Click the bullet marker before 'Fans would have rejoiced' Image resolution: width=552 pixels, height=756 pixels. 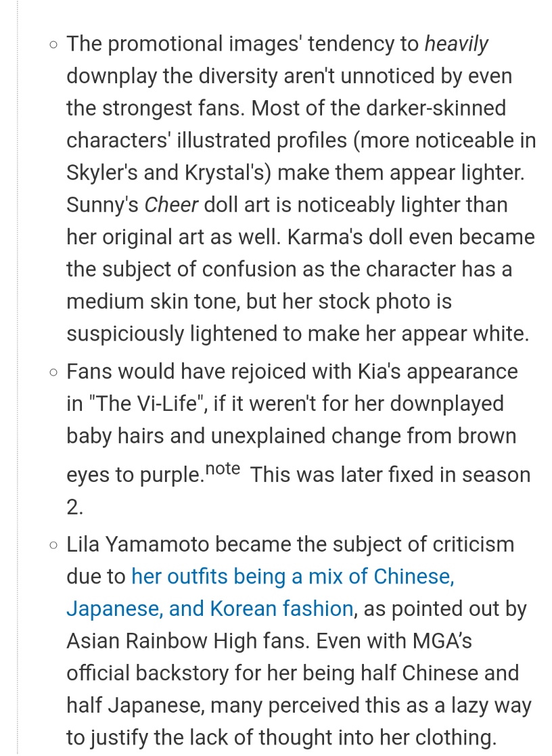tap(53, 372)
